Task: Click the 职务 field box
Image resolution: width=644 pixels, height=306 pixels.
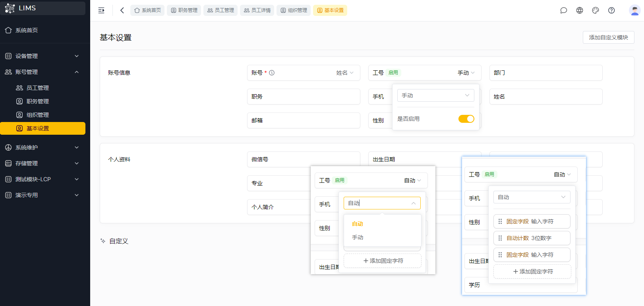Action: pyautogui.click(x=304, y=97)
